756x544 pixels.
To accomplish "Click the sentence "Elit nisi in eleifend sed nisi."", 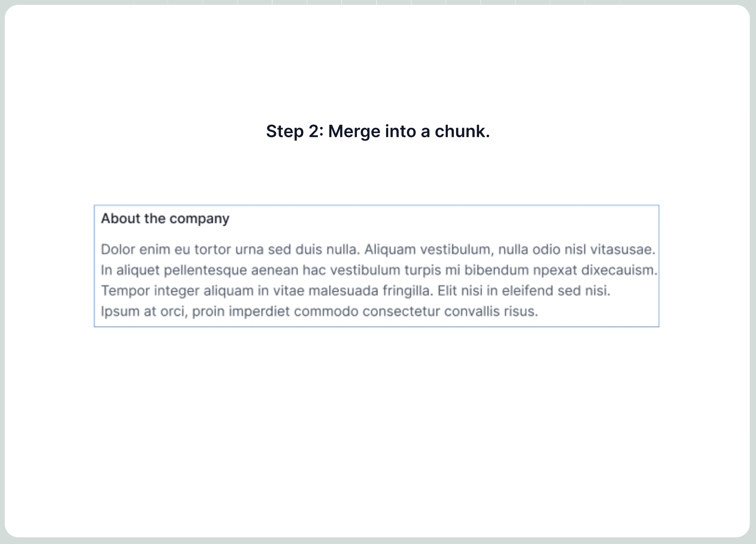I will click(x=524, y=291).
